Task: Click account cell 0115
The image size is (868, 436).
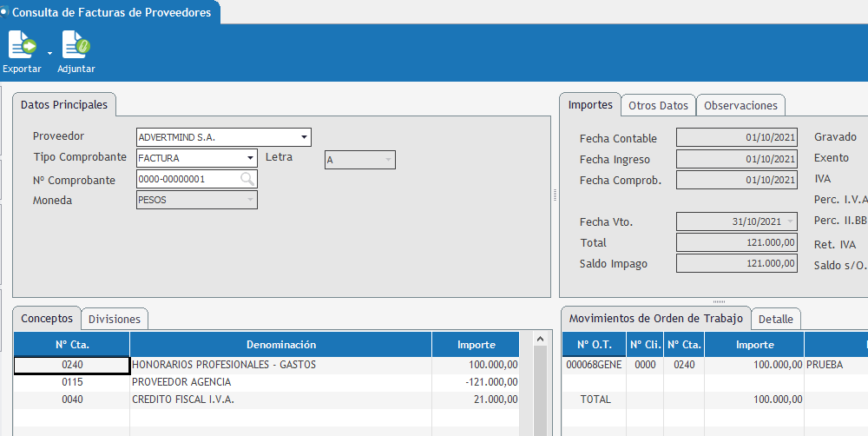Action: coord(72,382)
